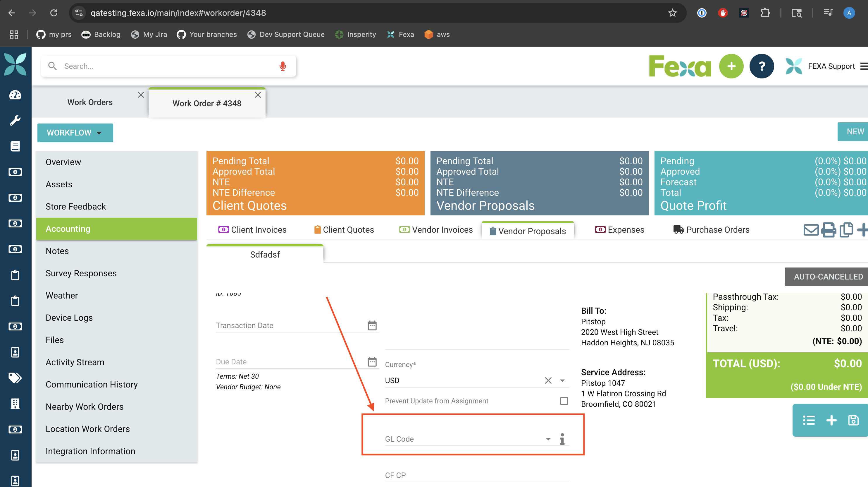Open the WORKFLOW dropdown menu
Image resolution: width=868 pixels, height=487 pixels.
[75, 133]
